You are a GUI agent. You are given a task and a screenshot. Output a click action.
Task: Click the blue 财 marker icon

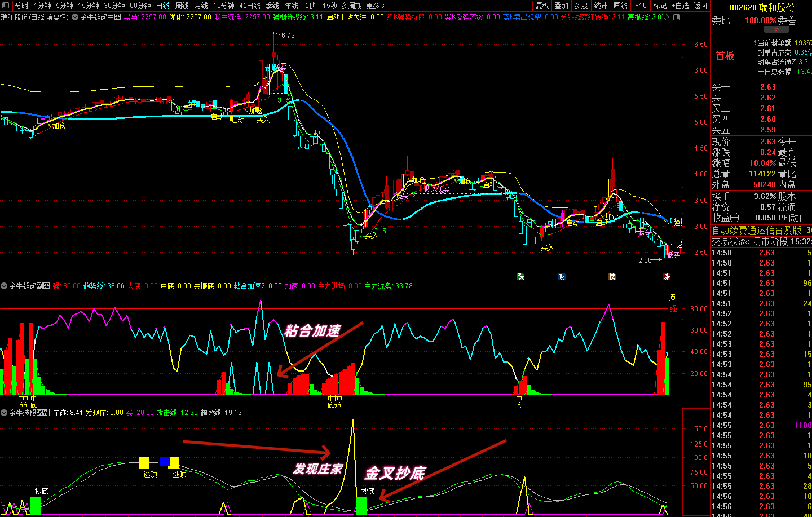562,276
